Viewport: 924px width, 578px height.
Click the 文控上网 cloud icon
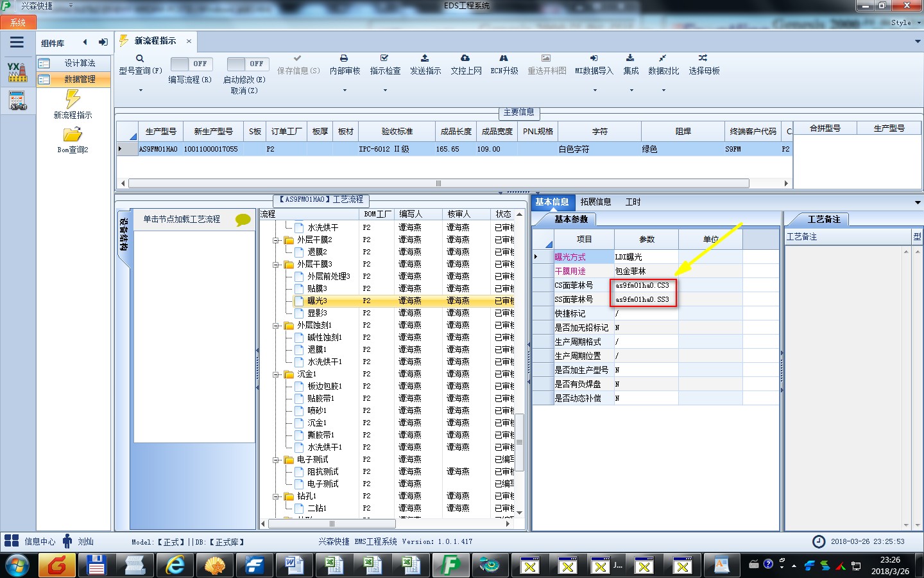465,58
